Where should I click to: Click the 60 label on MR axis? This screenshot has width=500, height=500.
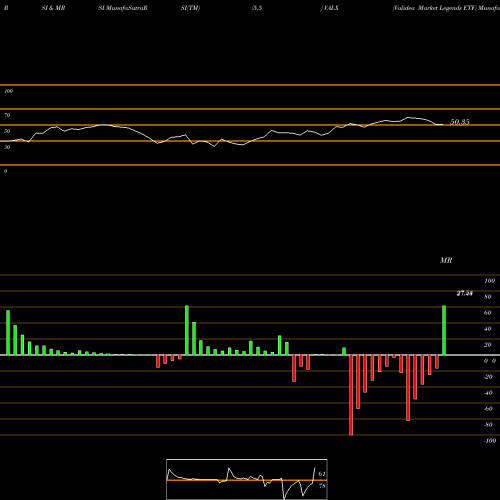[x=488, y=313]
